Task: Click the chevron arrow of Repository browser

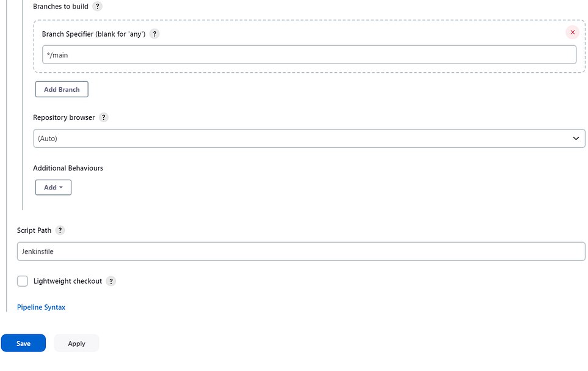Action: (x=576, y=139)
